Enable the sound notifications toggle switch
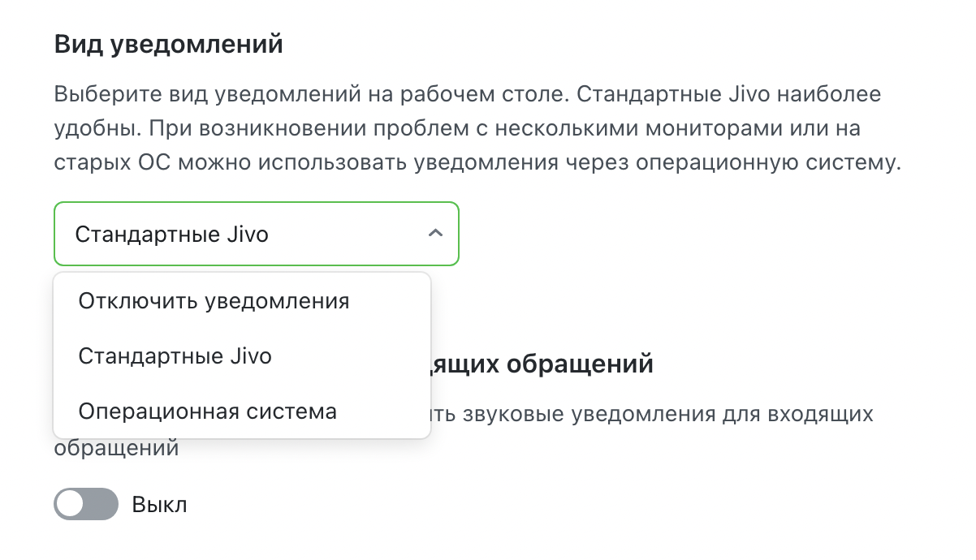The width and height of the screenshot is (976, 560). (86, 505)
